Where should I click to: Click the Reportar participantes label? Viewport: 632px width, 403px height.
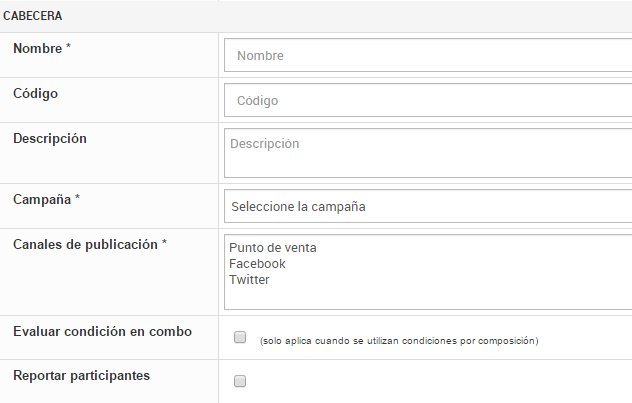(x=81, y=375)
